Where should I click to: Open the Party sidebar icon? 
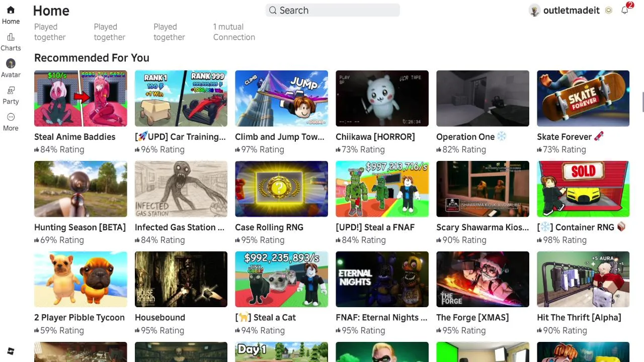point(11,90)
